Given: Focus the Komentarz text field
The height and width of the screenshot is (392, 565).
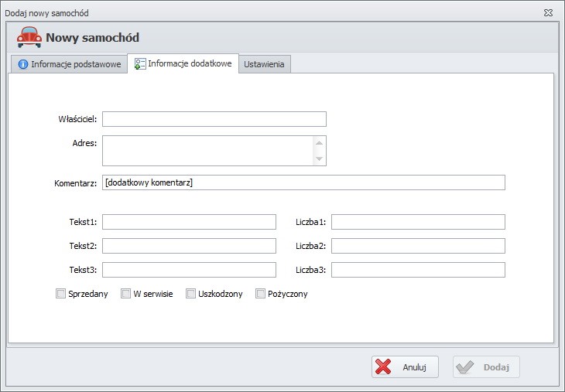Looking at the screenshot, I should coord(303,182).
